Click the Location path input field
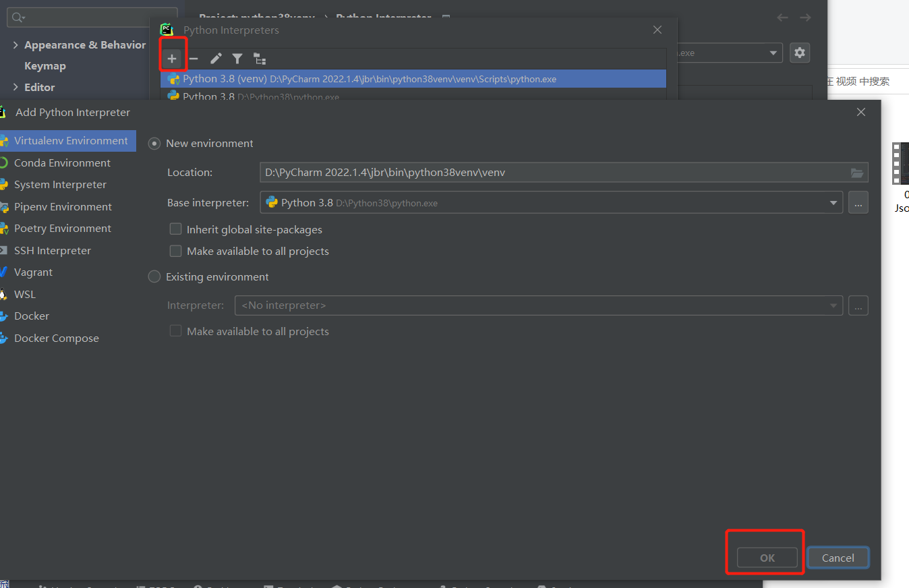The height and width of the screenshot is (588, 909). pos(554,173)
